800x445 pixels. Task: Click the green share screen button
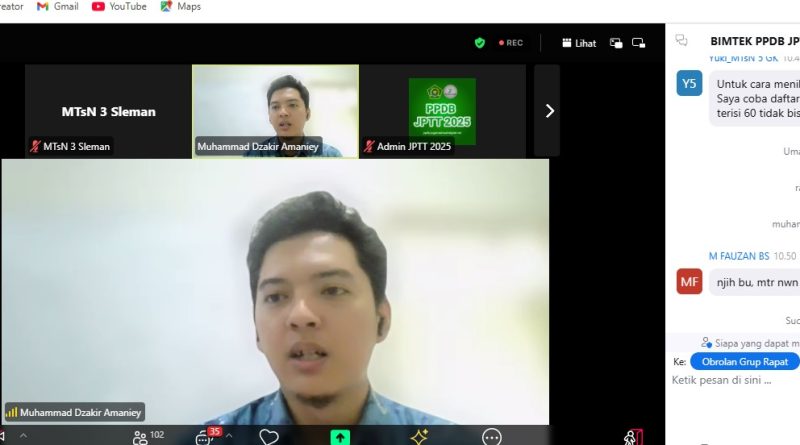[340, 437]
